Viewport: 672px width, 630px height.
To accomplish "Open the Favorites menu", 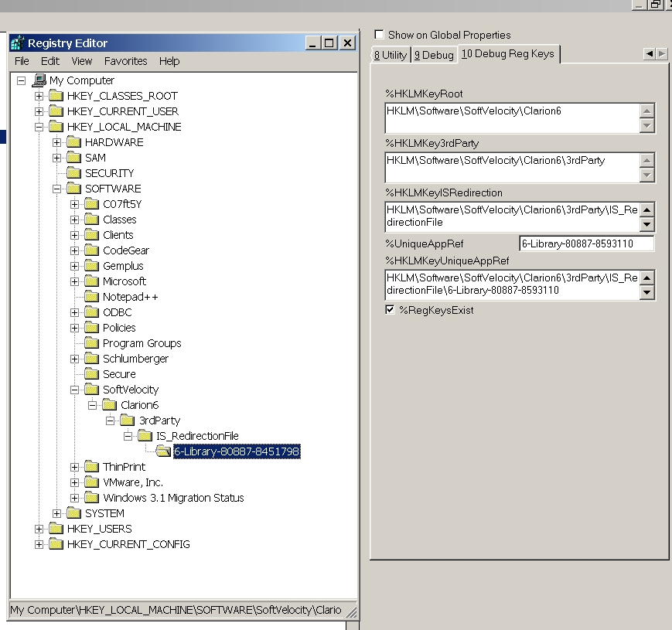I will (125, 61).
